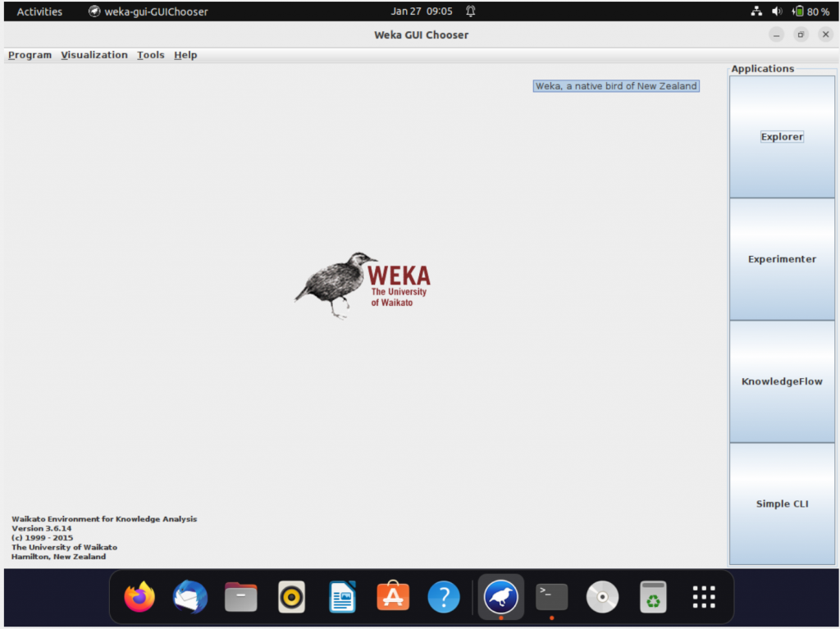This screenshot has height=629, width=840.
Task: Open Firefox from the dock
Action: click(139, 596)
